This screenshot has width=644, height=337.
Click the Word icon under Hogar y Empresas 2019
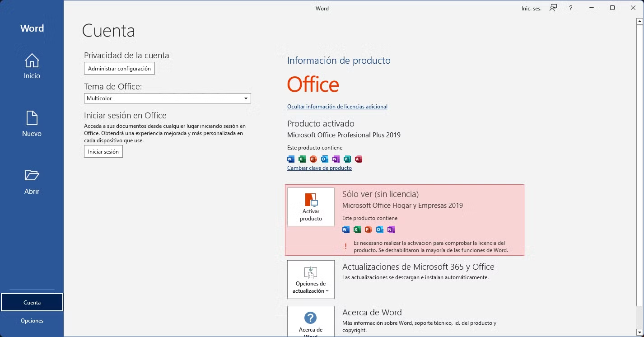346,229
